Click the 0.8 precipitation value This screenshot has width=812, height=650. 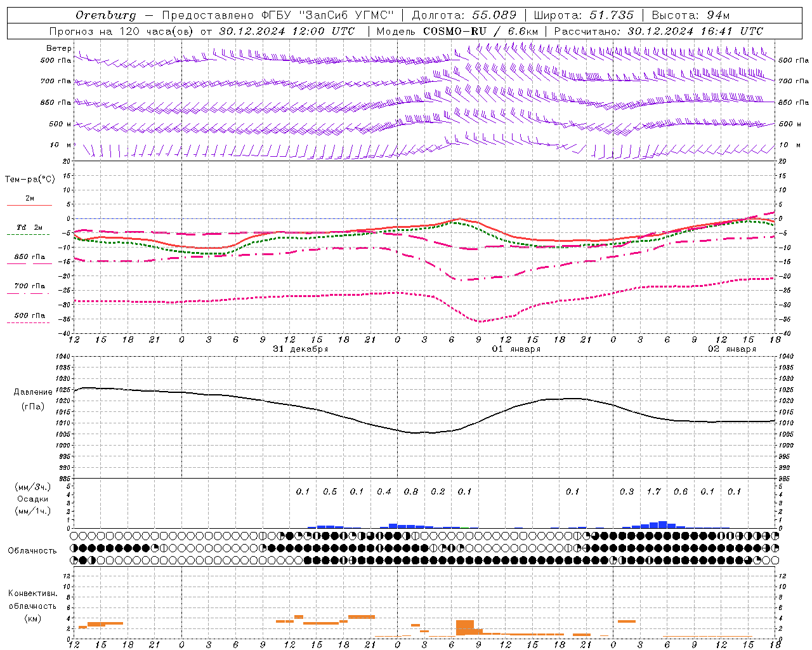tap(411, 491)
